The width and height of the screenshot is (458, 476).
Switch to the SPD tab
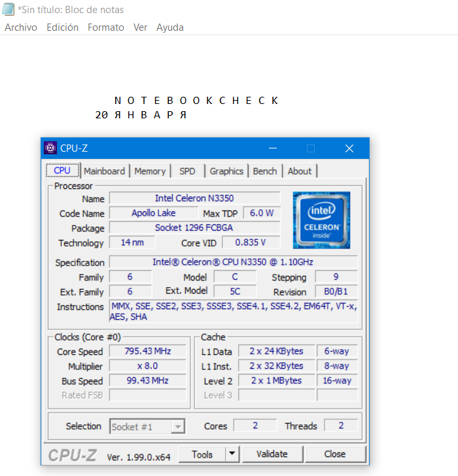click(x=187, y=171)
